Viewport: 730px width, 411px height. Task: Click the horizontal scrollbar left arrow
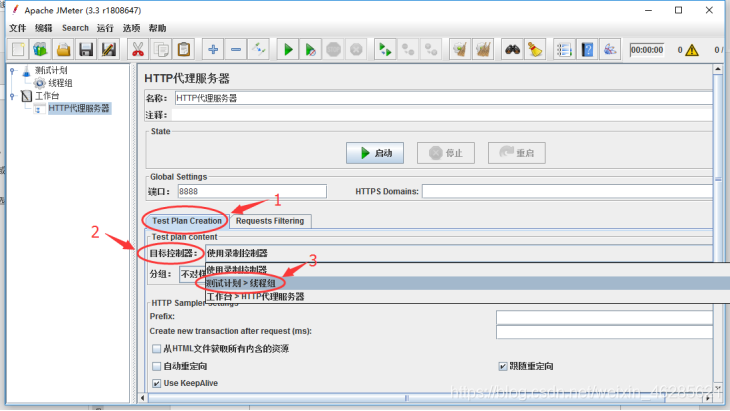(x=143, y=398)
